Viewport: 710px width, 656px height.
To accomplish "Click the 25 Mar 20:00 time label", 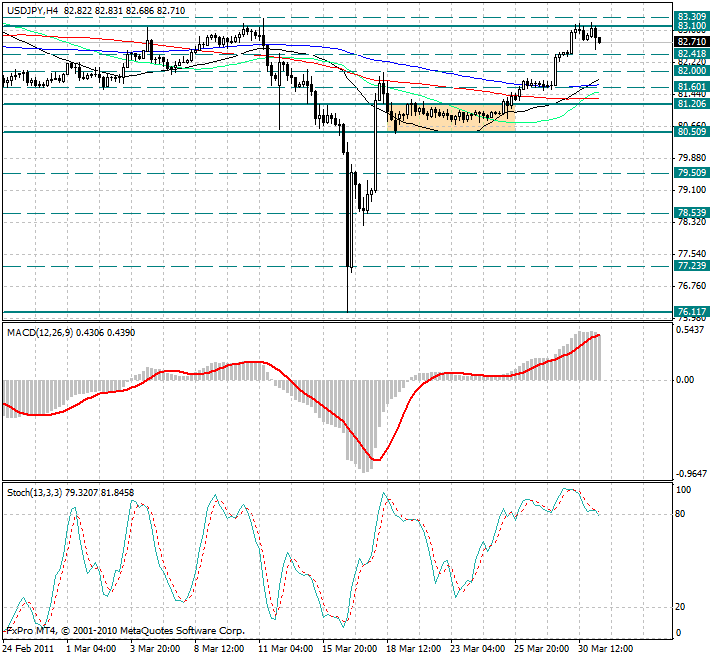I will [542, 649].
